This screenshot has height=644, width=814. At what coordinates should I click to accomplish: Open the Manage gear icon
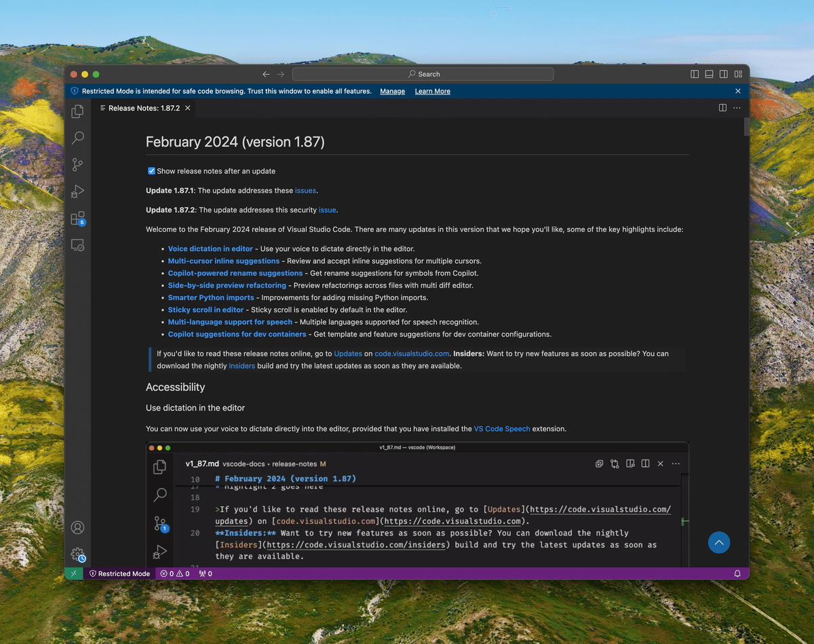78,554
